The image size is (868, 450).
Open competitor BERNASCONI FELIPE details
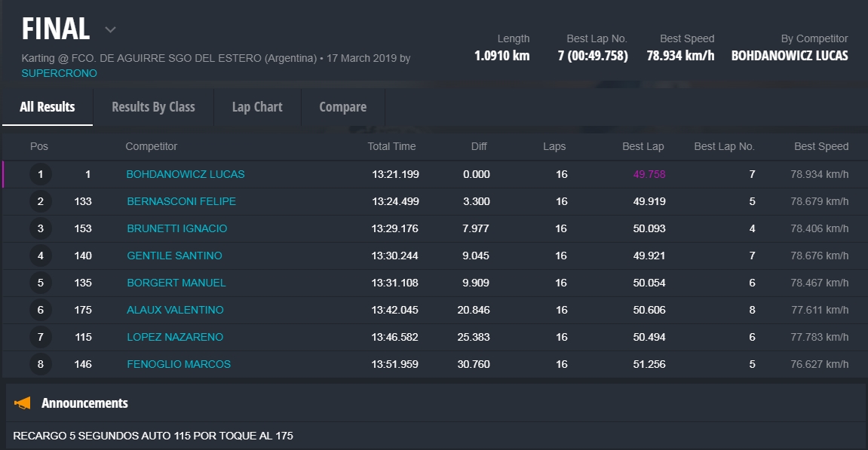[181, 201]
